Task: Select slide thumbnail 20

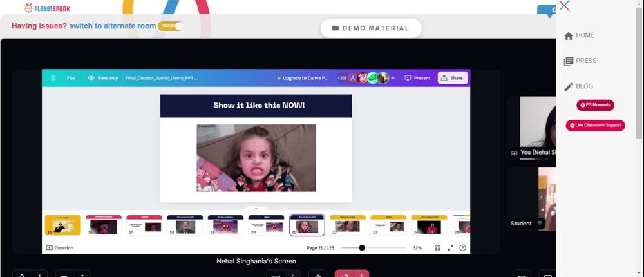Action: click(x=266, y=225)
